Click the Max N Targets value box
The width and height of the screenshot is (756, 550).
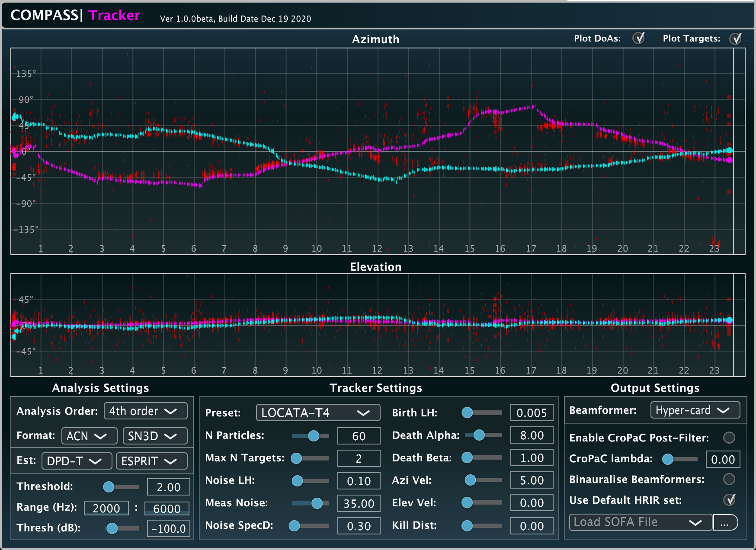(359, 458)
